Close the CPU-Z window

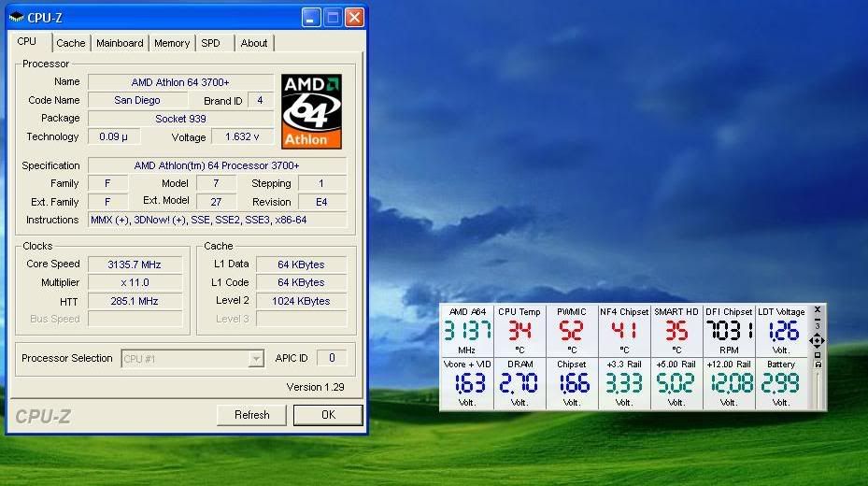point(354,18)
